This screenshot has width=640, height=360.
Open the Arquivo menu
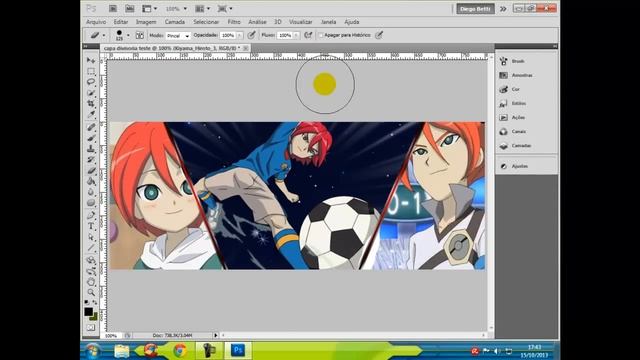point(96,22)
